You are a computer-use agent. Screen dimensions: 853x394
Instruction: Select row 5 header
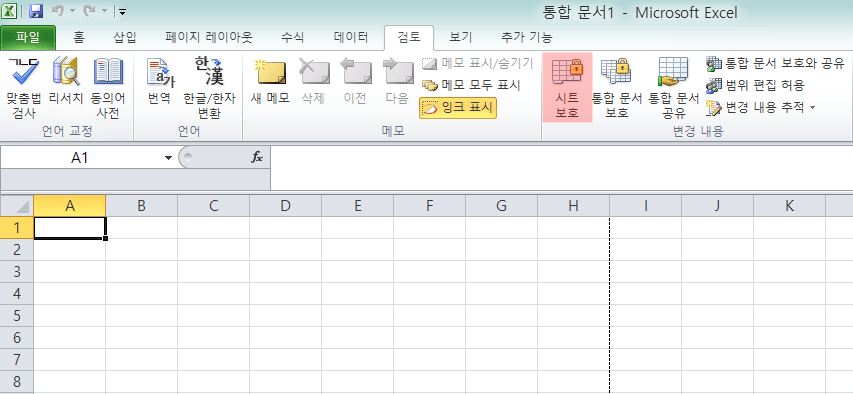(17, 316)
